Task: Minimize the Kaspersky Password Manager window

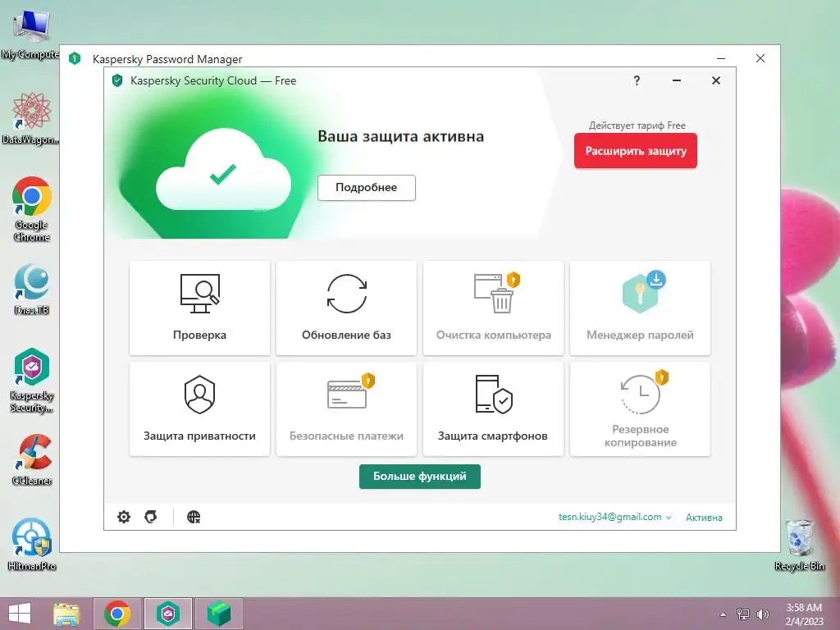Action: pyautogui.click(x=720, y=58)
